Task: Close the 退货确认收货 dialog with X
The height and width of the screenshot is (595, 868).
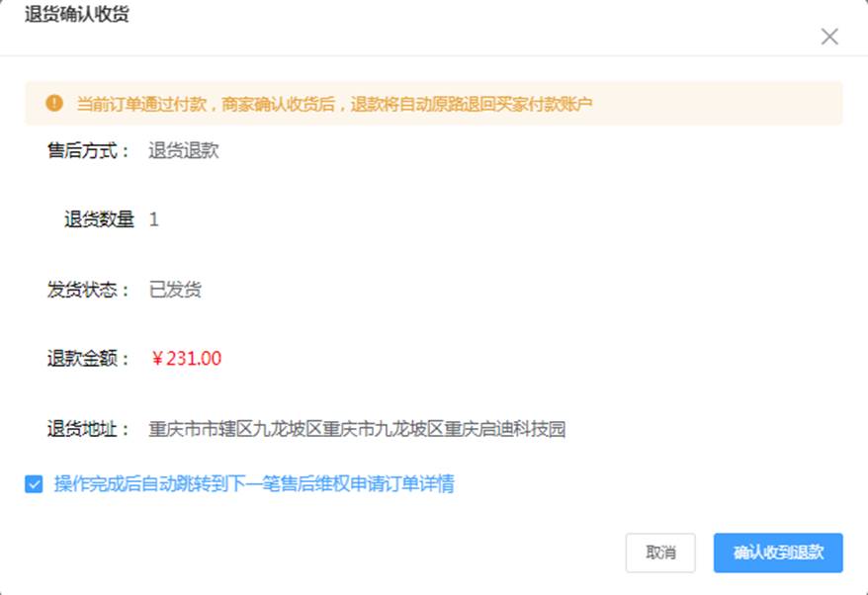Action: [829, 37]
